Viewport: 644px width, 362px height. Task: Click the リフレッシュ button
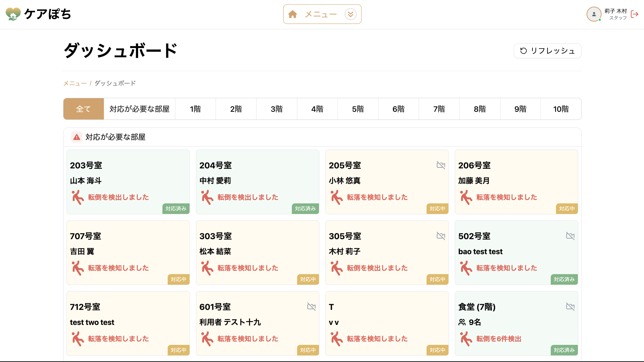pyautogui.click(x=548, y=51)
